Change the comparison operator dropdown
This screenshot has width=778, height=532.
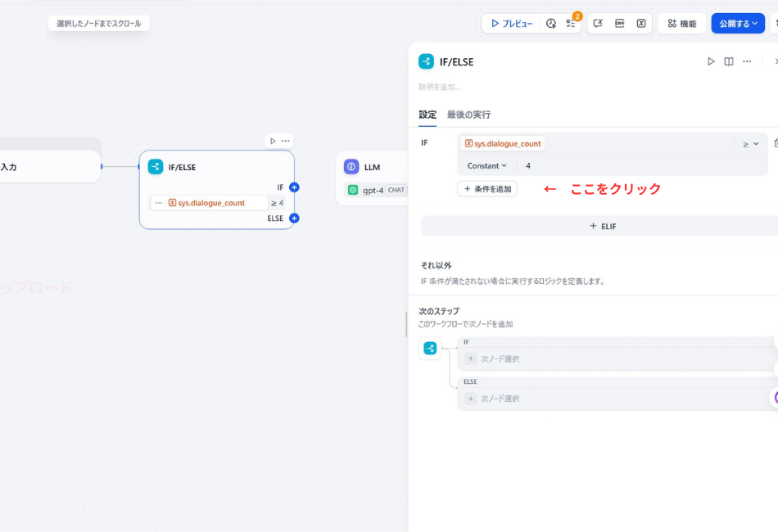coord(750,142)
